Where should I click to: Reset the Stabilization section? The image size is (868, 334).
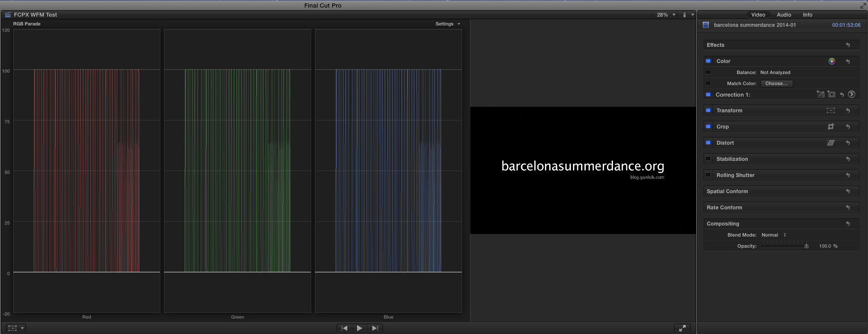coord(848,159)
